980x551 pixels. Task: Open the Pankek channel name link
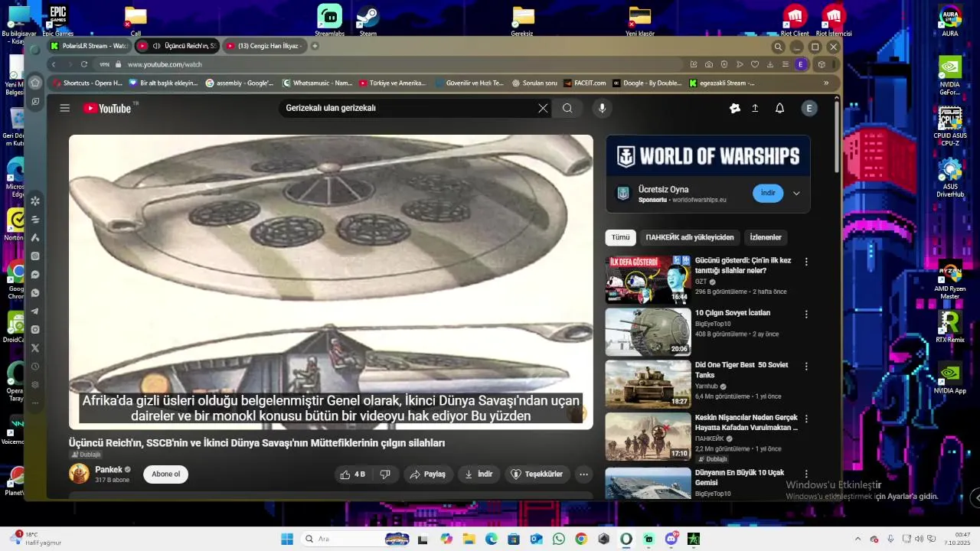pos(109,469)
